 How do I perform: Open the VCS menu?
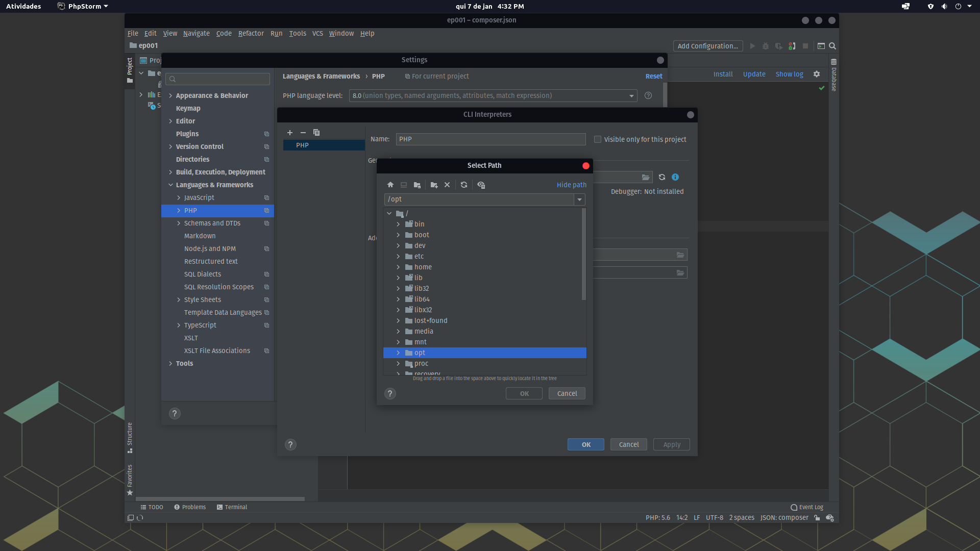point(317,33)
